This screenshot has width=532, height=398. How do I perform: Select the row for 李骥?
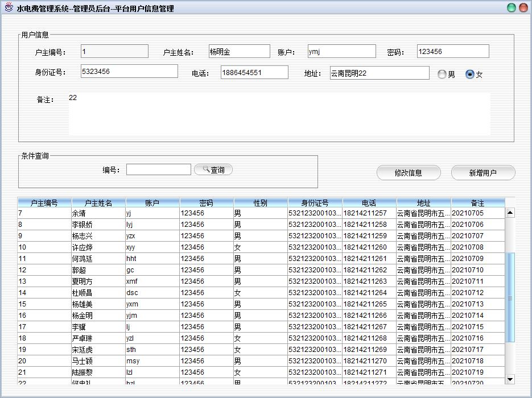click(261, 327)
